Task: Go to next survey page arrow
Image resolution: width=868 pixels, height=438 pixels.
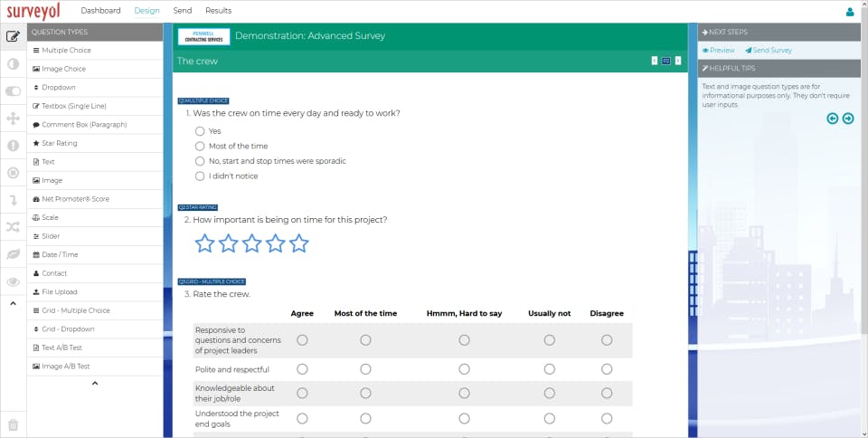Action: coord(678,61)
